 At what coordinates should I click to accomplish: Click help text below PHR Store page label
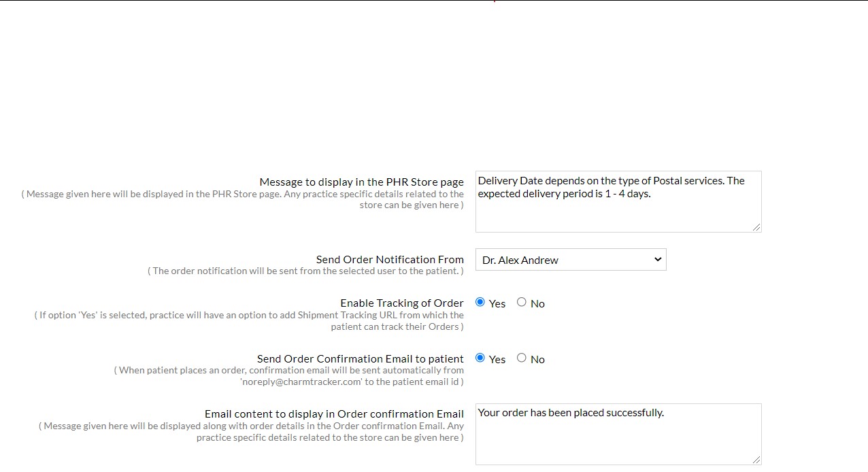pos(243,199)
